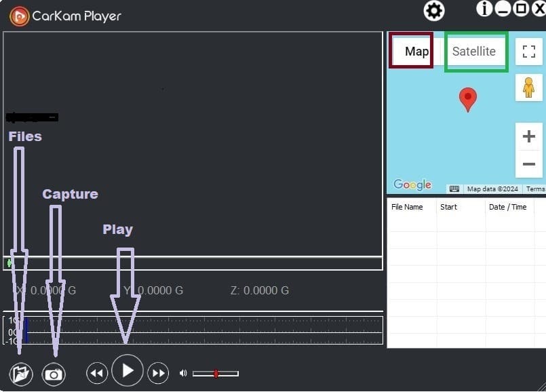Screen dimensions: 546x392
Task: Click the Y: 0.0000 G reading
Action: click(153, 290)
